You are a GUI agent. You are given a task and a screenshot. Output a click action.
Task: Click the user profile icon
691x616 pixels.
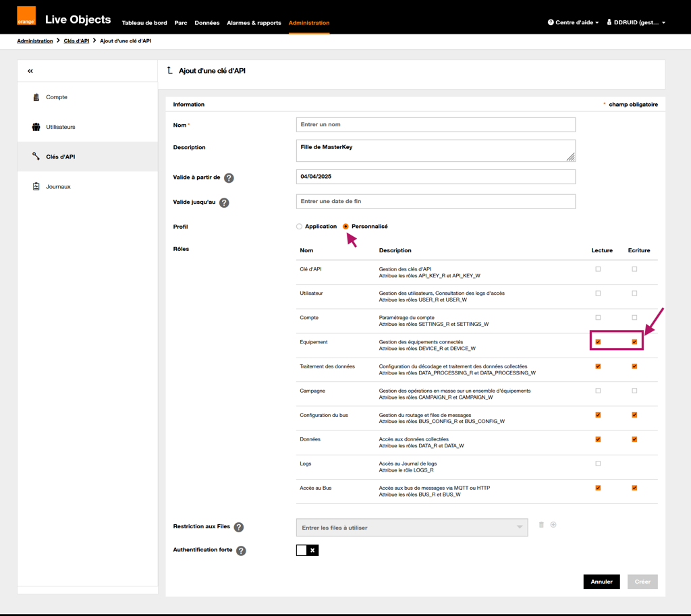609,22
